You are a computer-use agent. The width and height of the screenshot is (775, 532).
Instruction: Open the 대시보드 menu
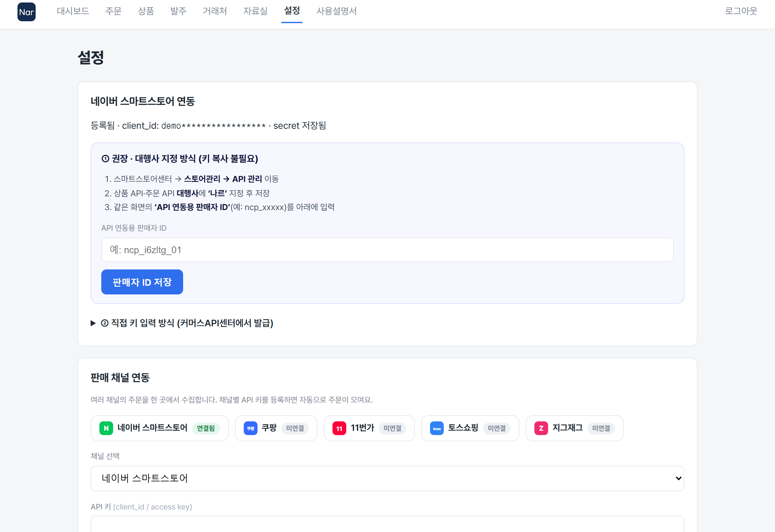[73, 11]
